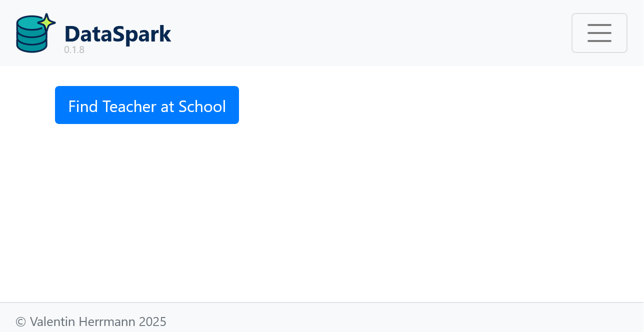Screen dimensions: 644x332
Task: Click the word Spark in the brand title
Action: (141, 33)
